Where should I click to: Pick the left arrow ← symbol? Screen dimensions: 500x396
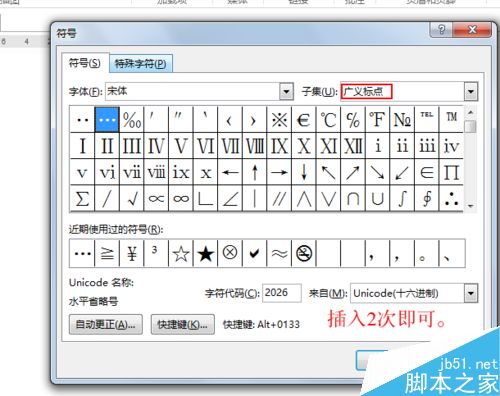230,172
